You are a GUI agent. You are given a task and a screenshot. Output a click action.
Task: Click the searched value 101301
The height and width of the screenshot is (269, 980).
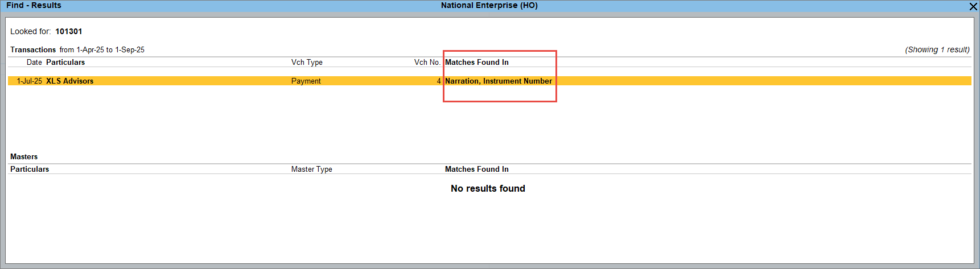(69, 32)
